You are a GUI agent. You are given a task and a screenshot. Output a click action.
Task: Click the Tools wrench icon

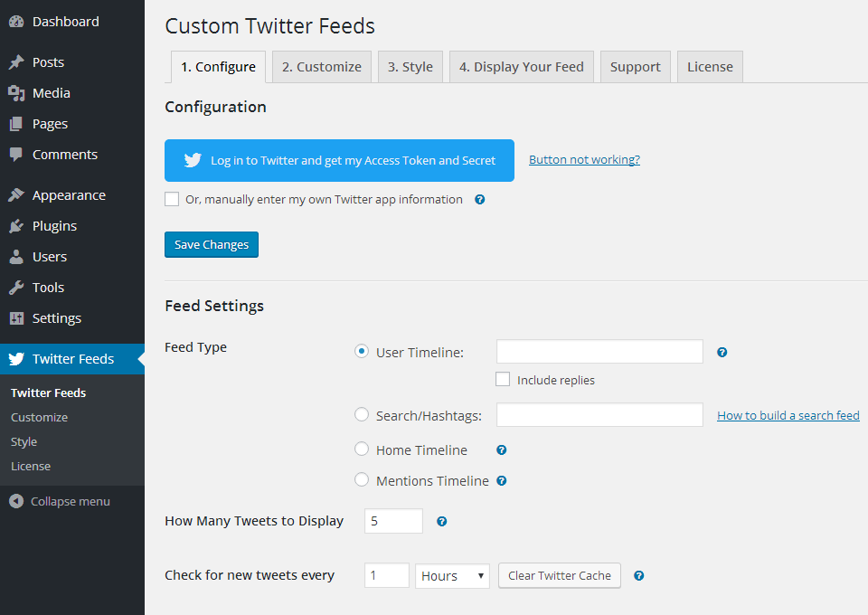(16, 288)
